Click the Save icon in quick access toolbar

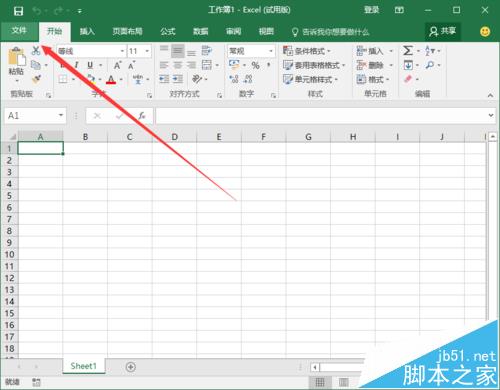18,11
